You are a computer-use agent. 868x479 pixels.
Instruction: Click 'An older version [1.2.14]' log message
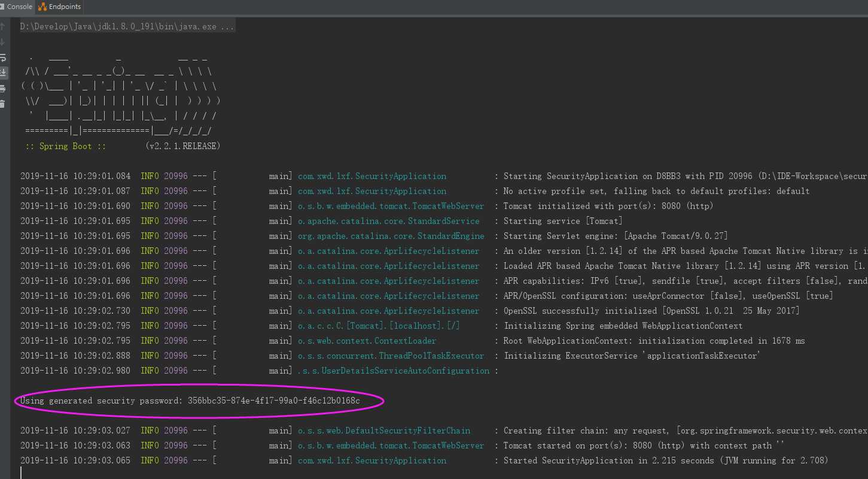click(685, 251)
